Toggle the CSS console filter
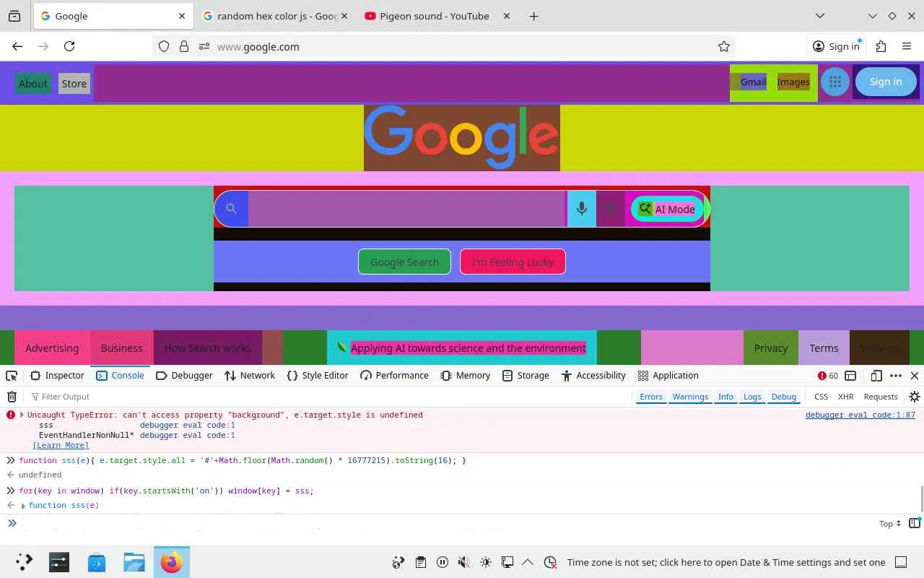Image resolution: width=924 pixels, height=578 pixels. [821, 397]
